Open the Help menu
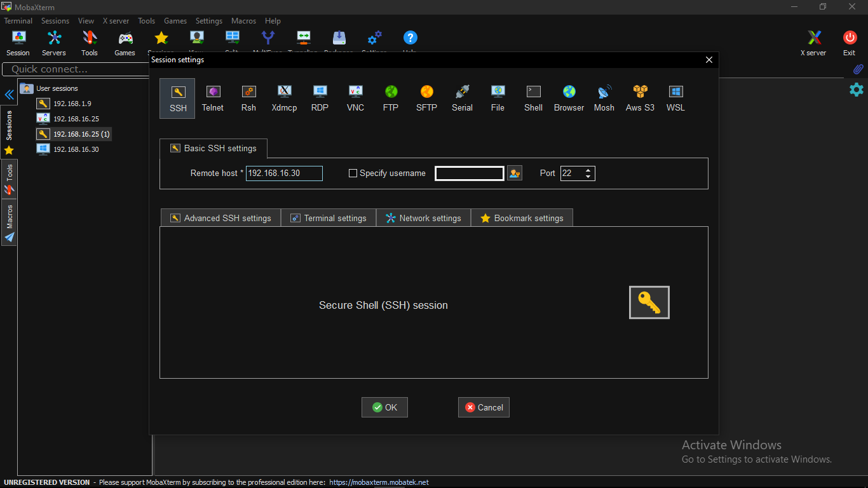 point(273,21)
